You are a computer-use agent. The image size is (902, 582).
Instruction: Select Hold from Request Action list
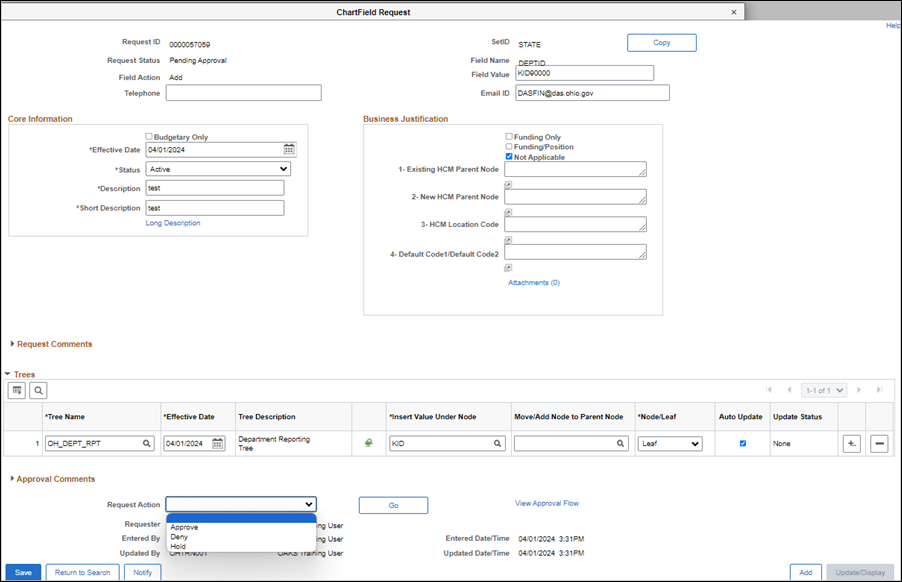(242, 546)
